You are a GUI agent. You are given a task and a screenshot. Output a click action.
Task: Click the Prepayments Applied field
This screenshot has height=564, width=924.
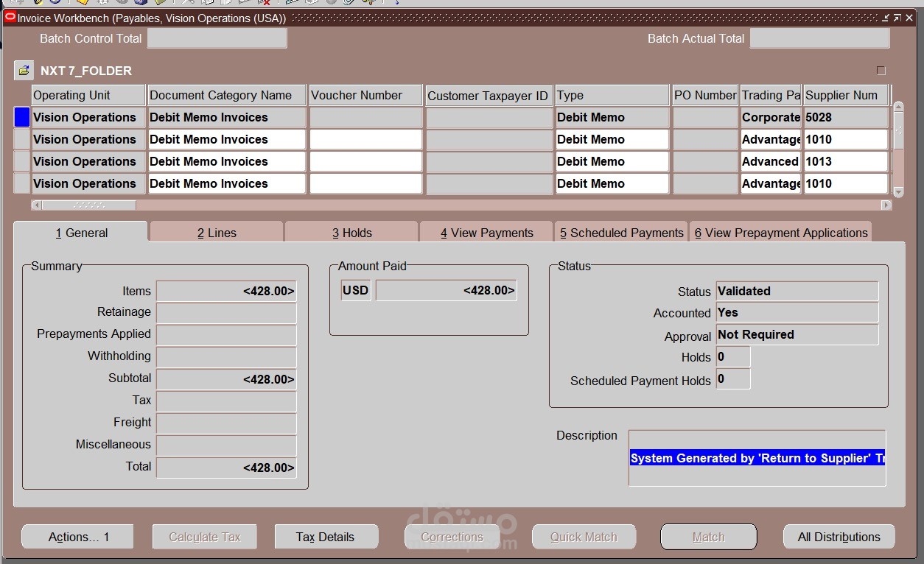(226, 335)
